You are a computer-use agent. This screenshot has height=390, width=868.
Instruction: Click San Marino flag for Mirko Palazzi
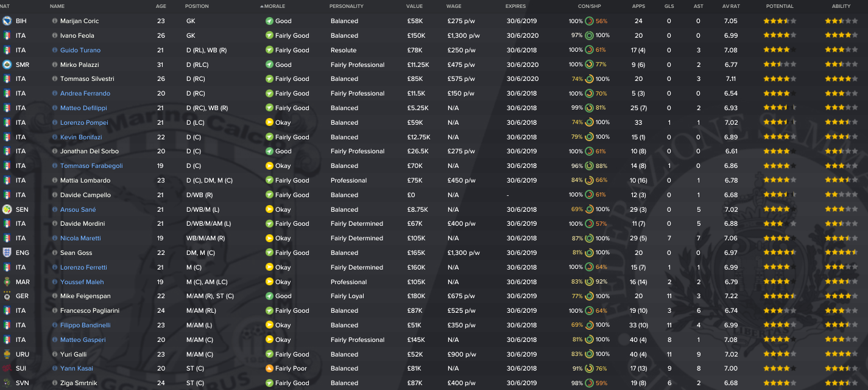[7, 64]
